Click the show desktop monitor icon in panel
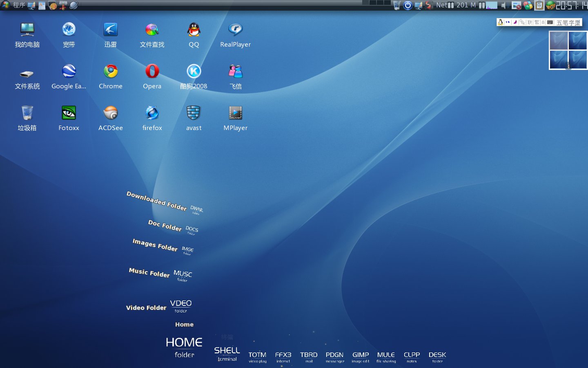Viewport: 588px width, 368px height. click(31, 5)
